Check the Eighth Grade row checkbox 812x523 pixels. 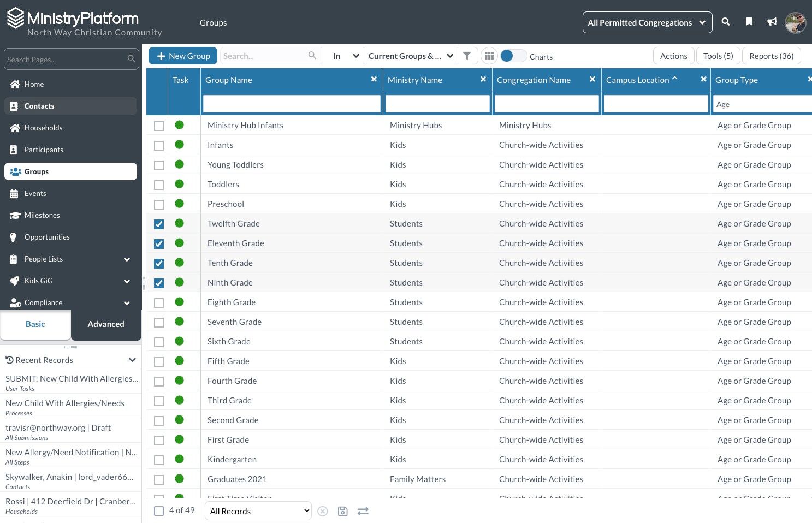(159, 302)
